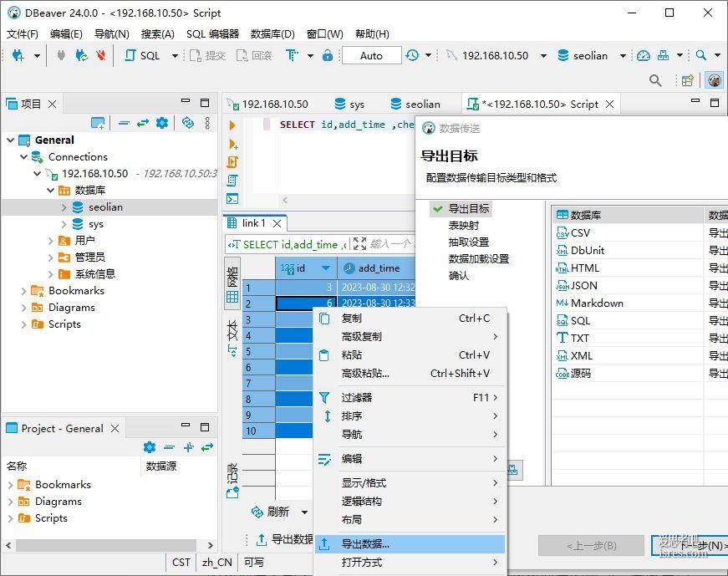Switch to text view side tab
The width and height of the screenshot is (728, 576).
coord(232,339)
